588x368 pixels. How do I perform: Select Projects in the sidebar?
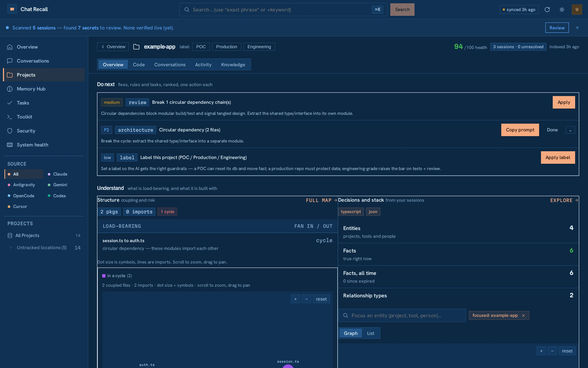click(x=44, y=75)
